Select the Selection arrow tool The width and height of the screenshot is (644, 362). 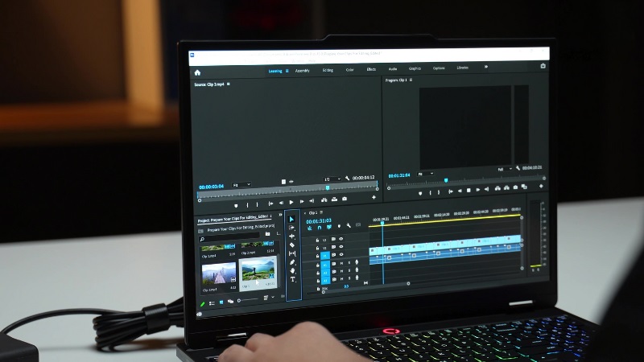(291, 219)
